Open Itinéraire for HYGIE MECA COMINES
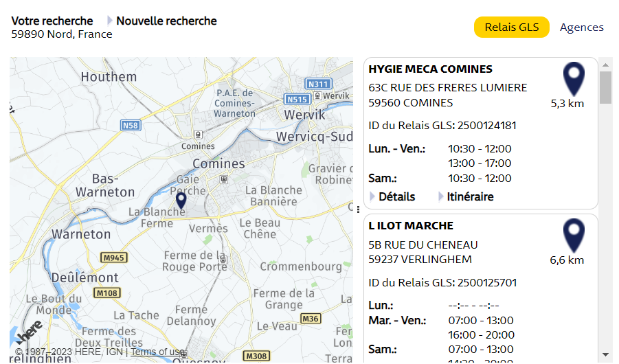Viewport: 619px width, 364px height. pyautogui.click(x=470, y=196)
